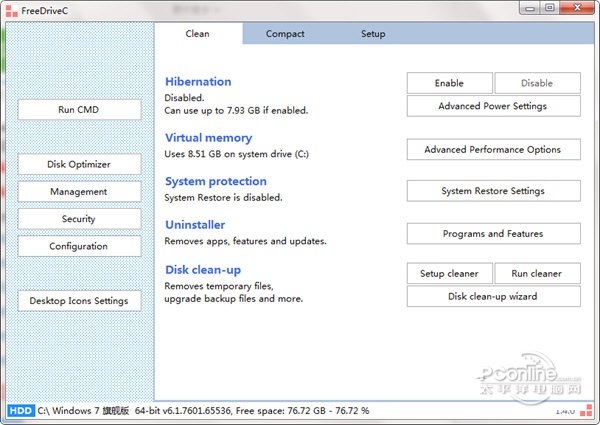Click the FreeDriveC app icon in title bar

[x=11, y=10]
